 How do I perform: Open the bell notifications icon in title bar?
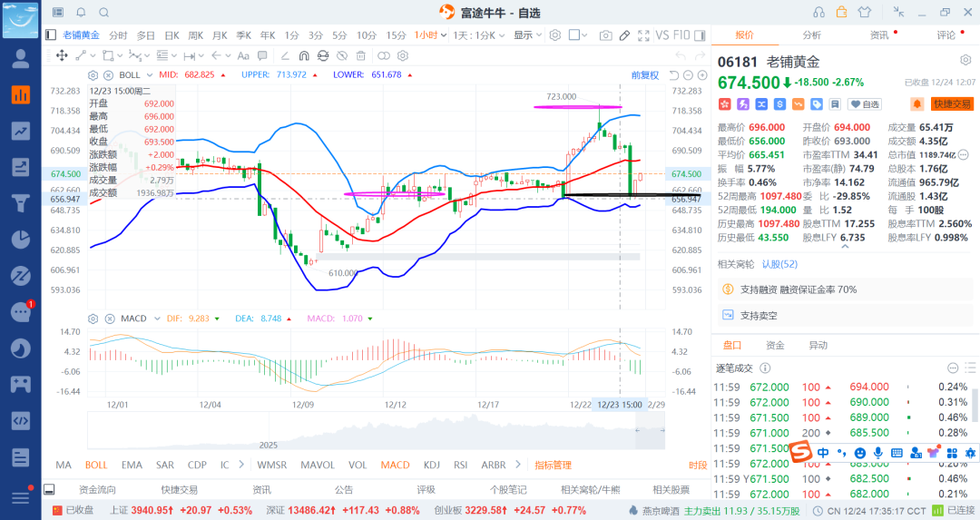[82, 13]
